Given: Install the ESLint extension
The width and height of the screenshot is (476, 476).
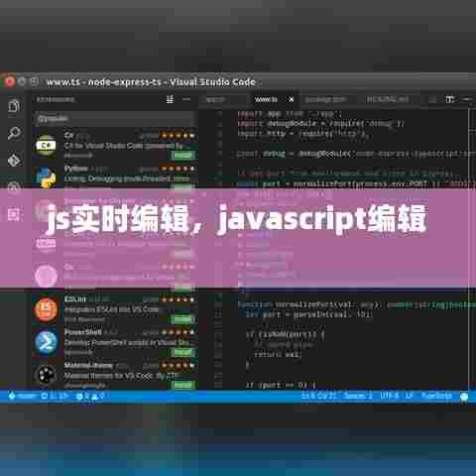Looking at the screenshot, I should (x=183, y=319).
